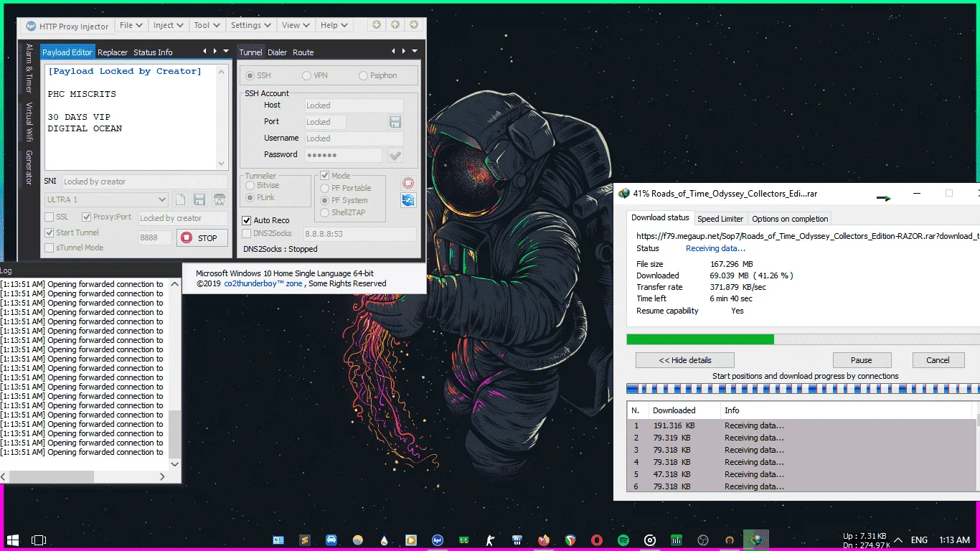This screenshot has width=980, height=551.
Task: Switch to the Status Info tab
Action: click(153, 52)
